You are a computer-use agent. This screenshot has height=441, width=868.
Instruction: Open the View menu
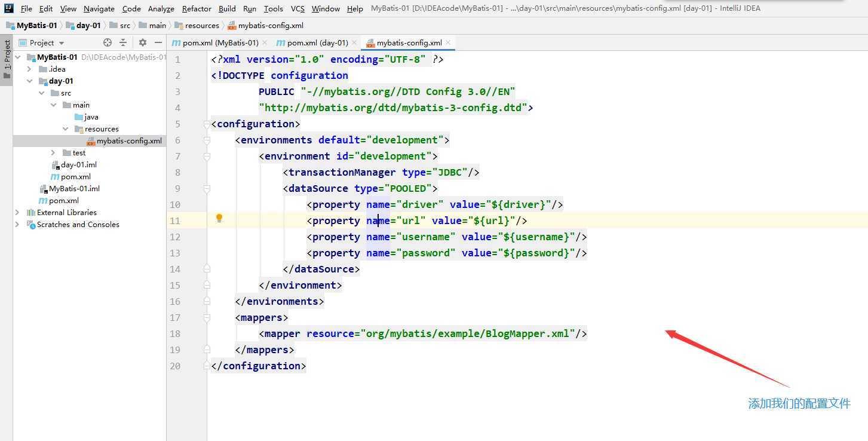pos(68,8)
